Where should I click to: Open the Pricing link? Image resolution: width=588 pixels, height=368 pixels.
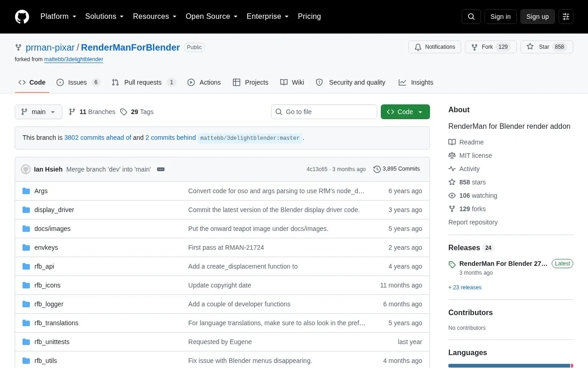coord(309,17)
